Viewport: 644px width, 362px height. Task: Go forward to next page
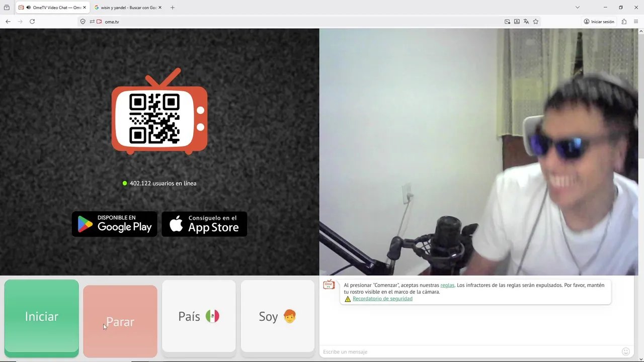20,22
